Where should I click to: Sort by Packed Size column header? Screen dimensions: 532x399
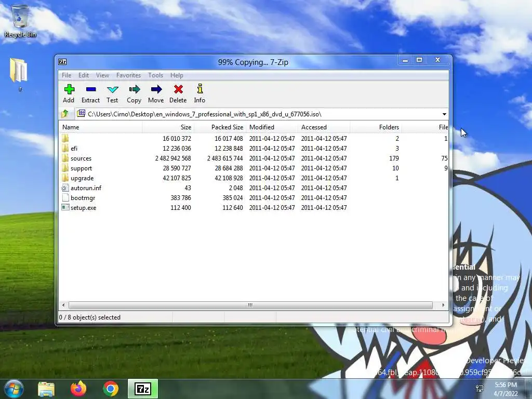220,127
